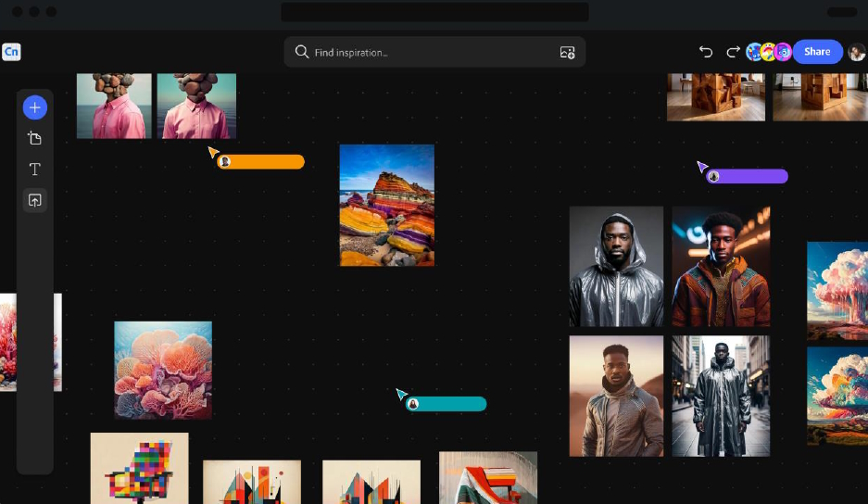The image size is (868, 504).
Task: Select the upper pink cloud landscape image
Action: (x=837, y=291)
